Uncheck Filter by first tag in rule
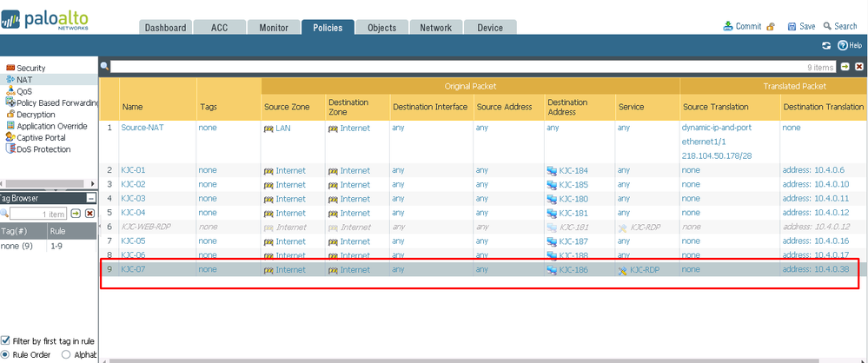Image resolution: width=868 pixels, height=363 pixels. coord(6,340)
